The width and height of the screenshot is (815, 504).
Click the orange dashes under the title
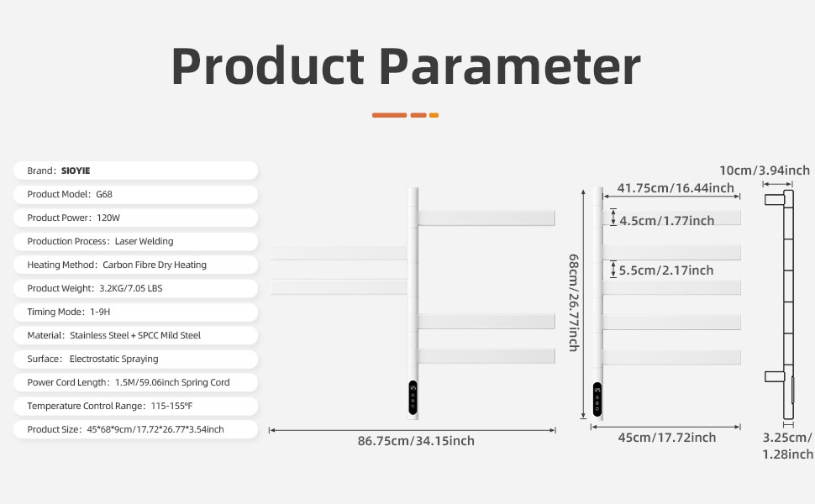[405, 115]
